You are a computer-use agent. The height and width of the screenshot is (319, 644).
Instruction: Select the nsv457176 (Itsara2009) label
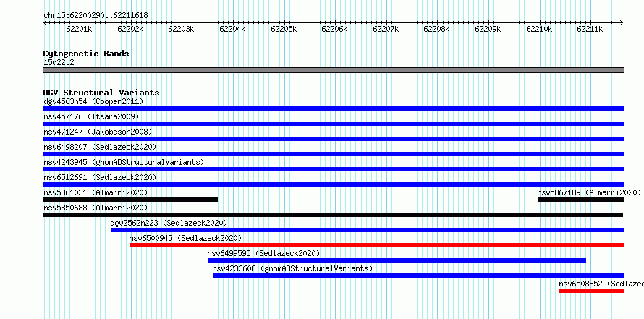click(91, 117)
